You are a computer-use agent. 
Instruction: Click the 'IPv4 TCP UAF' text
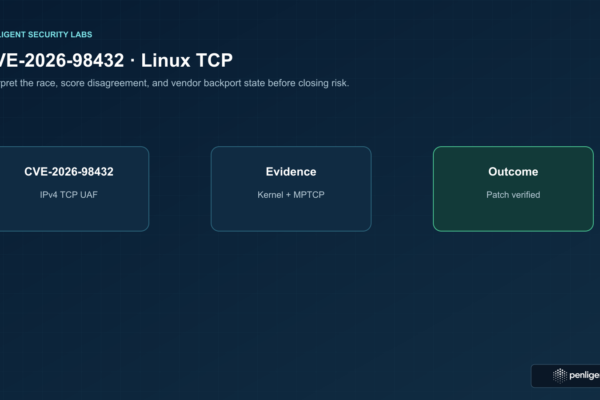68,195
